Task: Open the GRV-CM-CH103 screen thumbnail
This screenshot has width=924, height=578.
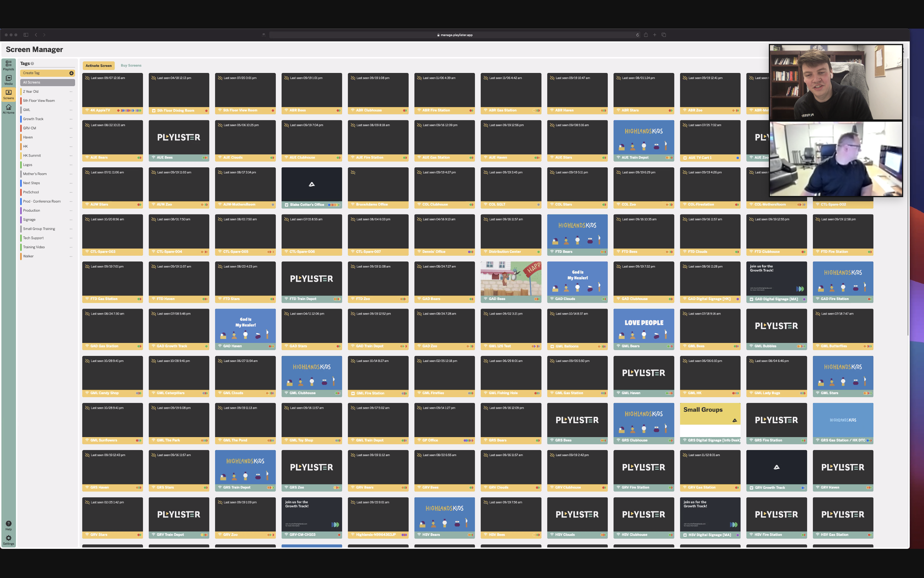Action: [312, 514]
